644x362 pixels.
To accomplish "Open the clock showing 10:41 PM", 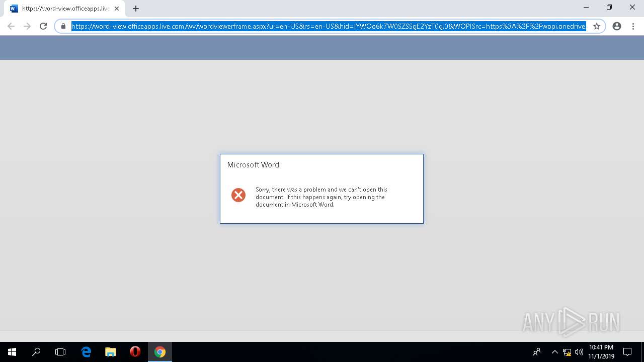I will click(601, 352).
